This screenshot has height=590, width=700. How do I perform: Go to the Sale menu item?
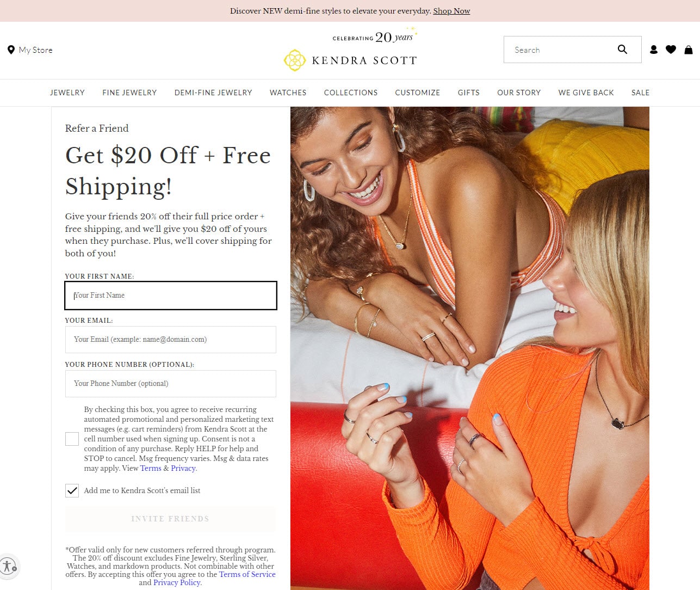tap(640, 93)
